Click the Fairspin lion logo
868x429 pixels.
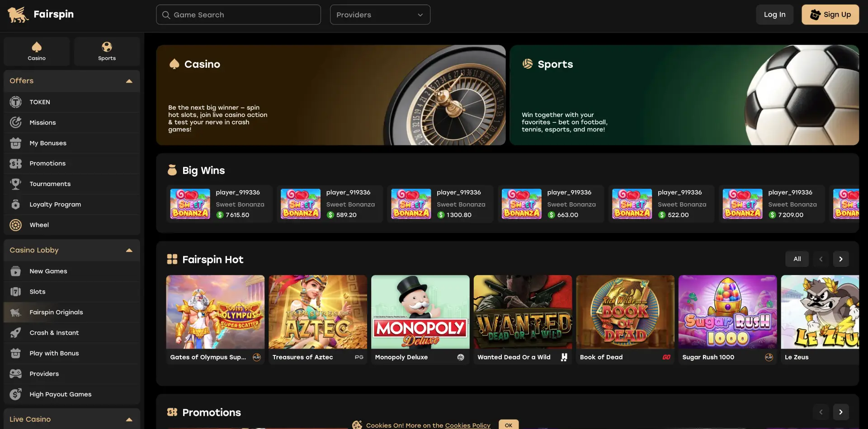pyautogui.click(x=17, y=14)
